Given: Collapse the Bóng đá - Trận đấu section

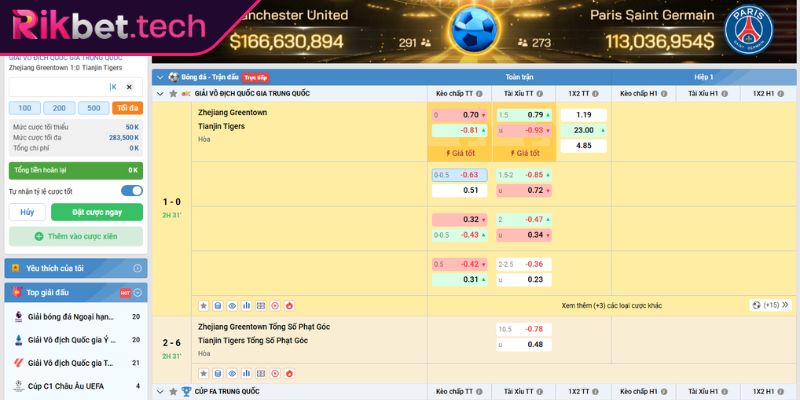Looking at the screenshot, I should (160, 77).
